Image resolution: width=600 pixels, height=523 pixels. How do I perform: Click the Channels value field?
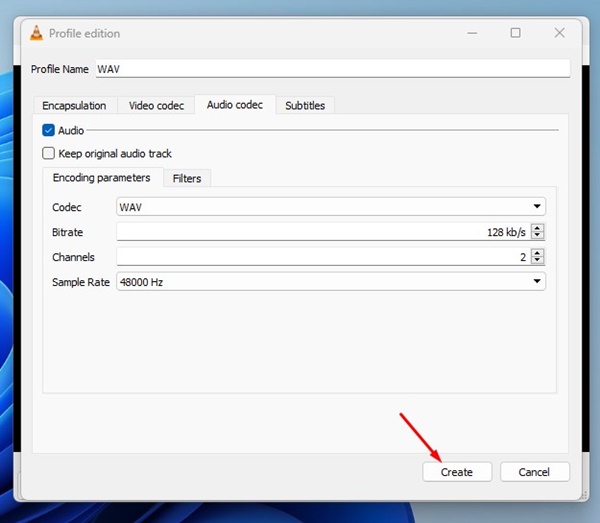click(x=323, y=257)
